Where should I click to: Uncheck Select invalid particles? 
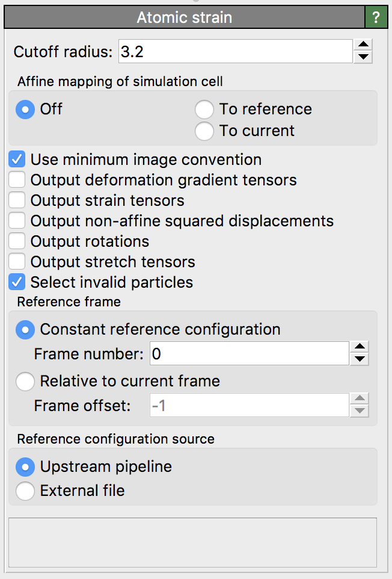[x=17, y=282]
